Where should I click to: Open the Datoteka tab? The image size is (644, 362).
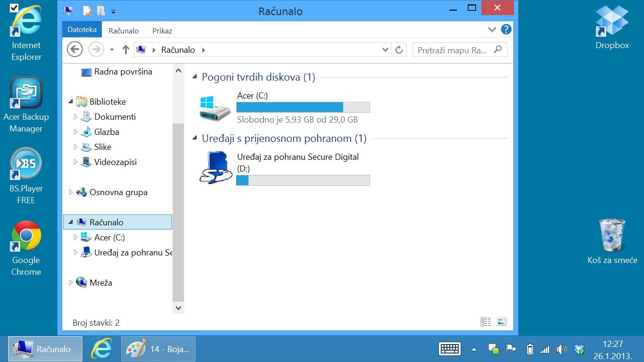click(82, 30)
